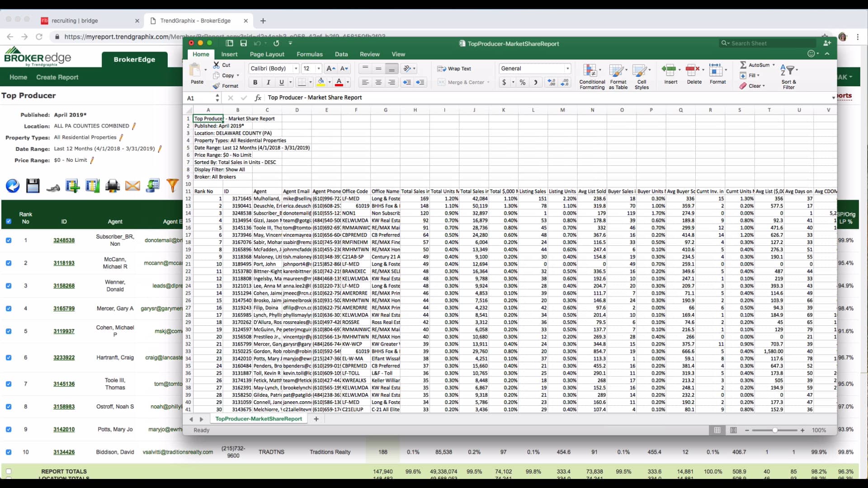This screenshot has height=488, width=868.
Task: Click the fx insert function icon
Action: point(258,98)
